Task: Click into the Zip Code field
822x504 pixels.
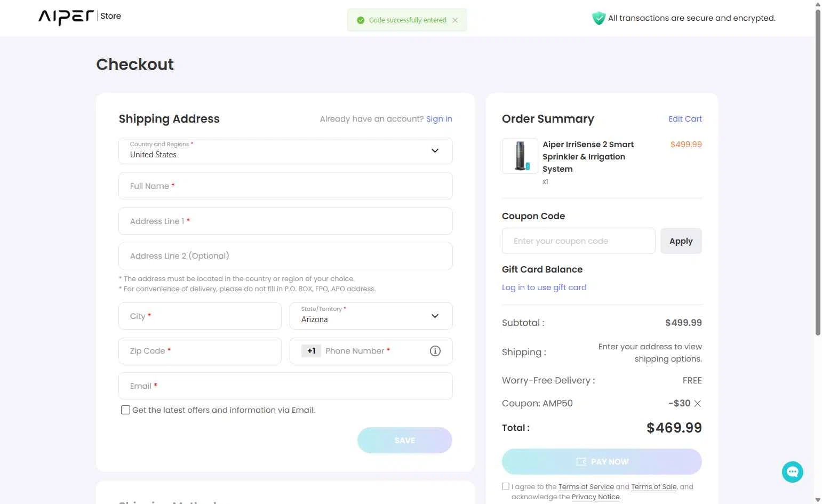Action: click(x=200, y=351)
